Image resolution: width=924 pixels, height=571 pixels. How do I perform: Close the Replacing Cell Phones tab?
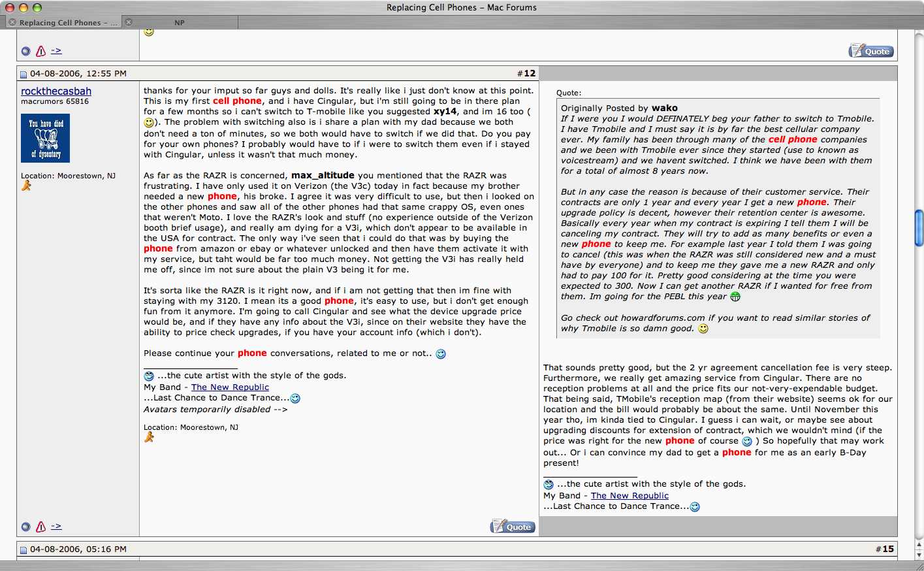coord(12,22)
